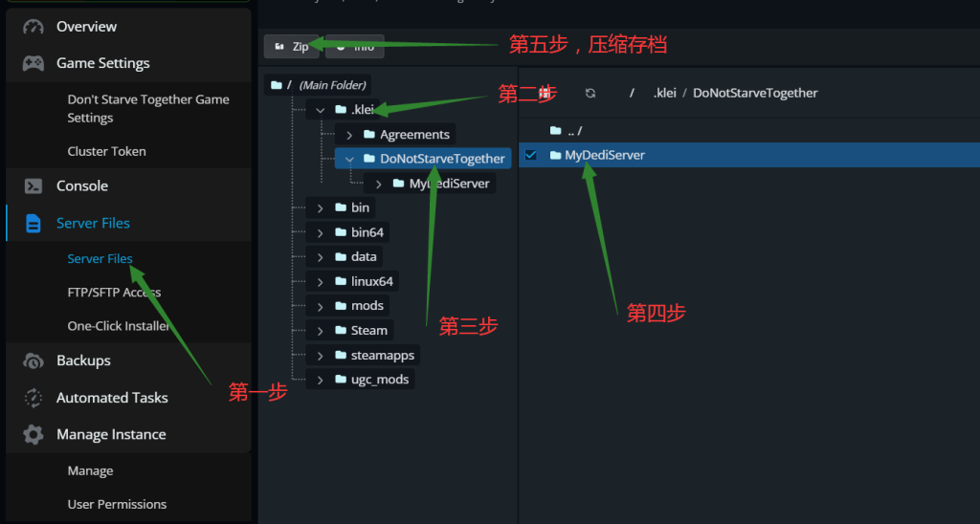Viewport: 980px width, 524px height.
Task: Click the Overview speedometer icon
Action: click(33, 27)
